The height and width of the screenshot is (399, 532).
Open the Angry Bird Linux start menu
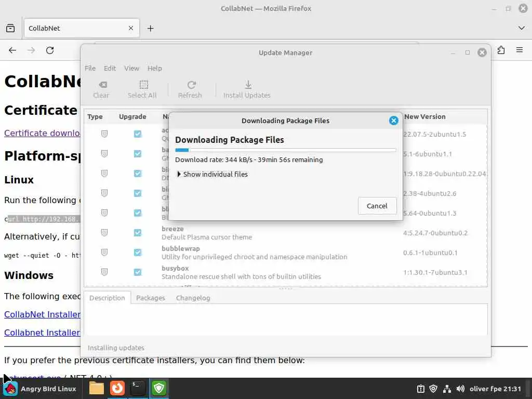coord(41,389)
